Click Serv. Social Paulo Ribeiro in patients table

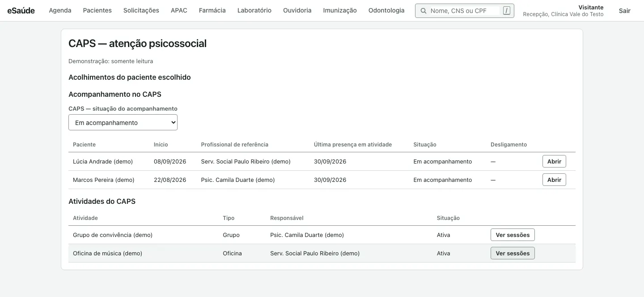246,161
